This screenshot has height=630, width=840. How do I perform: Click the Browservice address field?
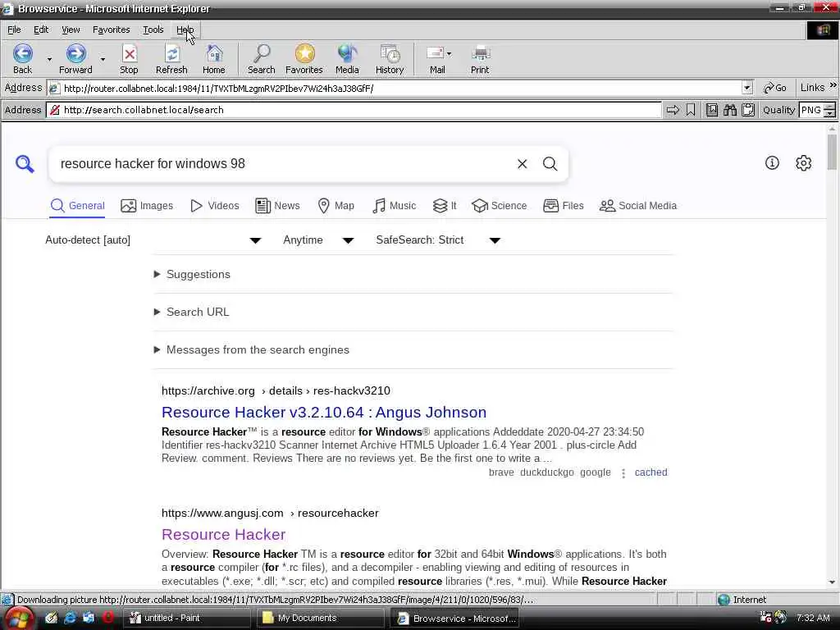(x=354, y=110)
